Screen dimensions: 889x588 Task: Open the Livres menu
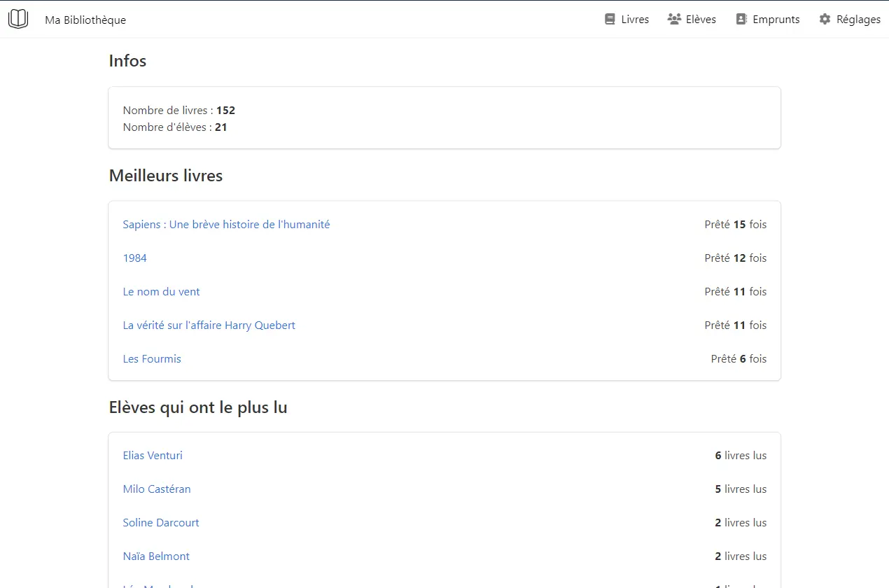click(x=627, y=20)
